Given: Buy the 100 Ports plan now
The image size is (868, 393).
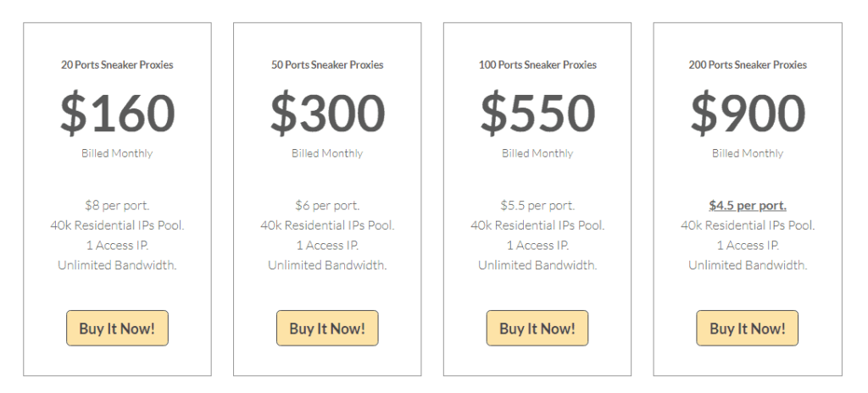Looking at the screenshot, I should (537, 328).
